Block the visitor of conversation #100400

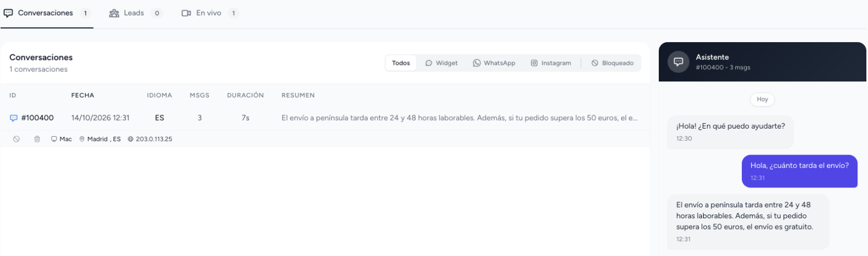pyautogui.click(x=17, y=139)
